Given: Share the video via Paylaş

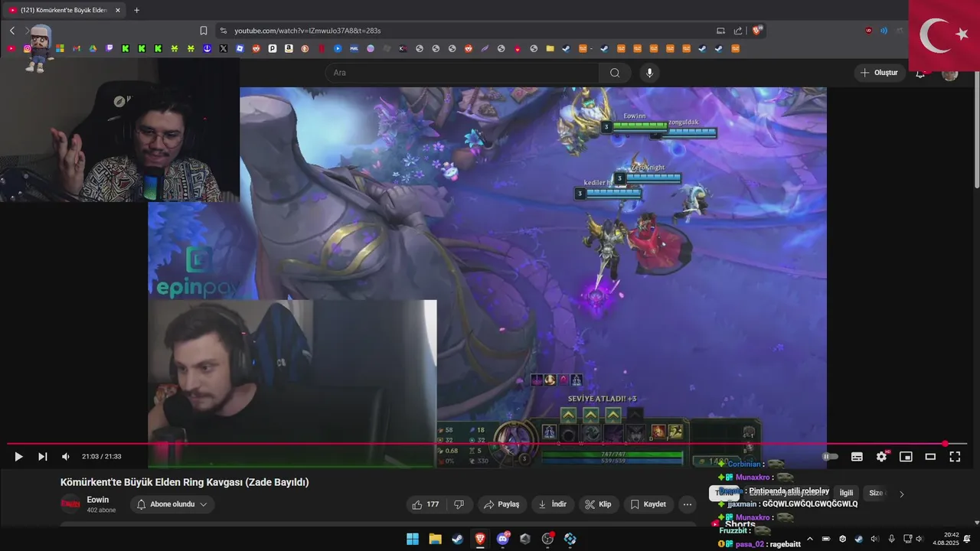Looking at the screenshot, I should click(x=501, y=504).
